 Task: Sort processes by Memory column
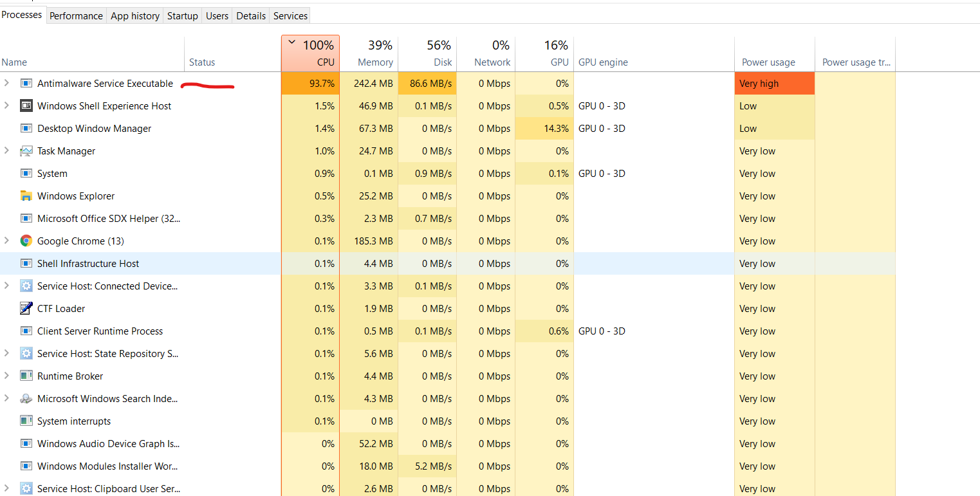point(369,54)
